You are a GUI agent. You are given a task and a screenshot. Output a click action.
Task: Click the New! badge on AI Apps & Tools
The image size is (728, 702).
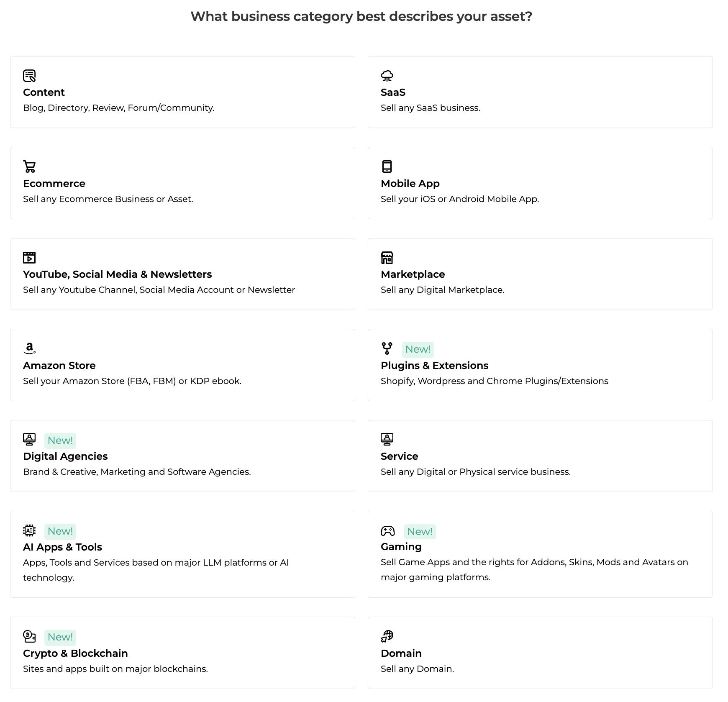click(x=60, y=531)
